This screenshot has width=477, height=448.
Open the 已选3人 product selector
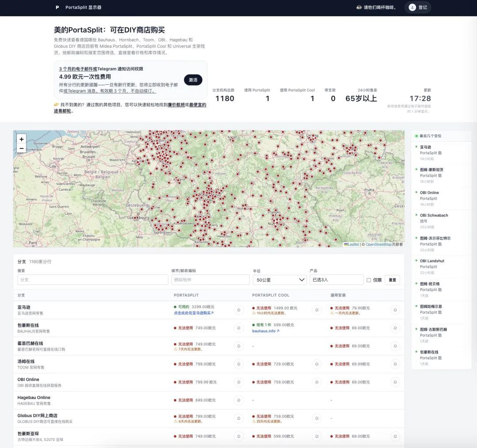(x=337, y=280)
